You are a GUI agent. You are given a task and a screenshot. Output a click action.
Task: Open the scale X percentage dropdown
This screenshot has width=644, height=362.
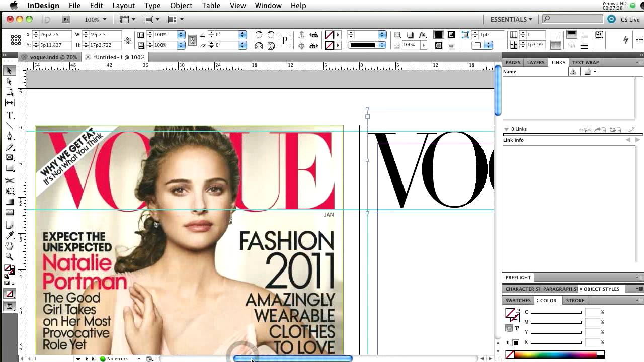[180, 35]
